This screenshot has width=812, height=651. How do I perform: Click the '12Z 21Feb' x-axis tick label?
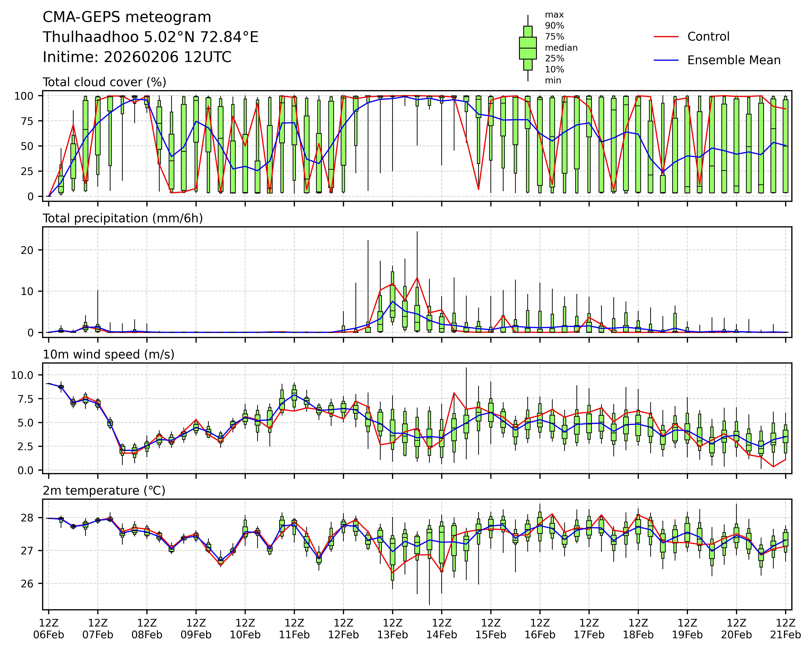tap(785, 628)
